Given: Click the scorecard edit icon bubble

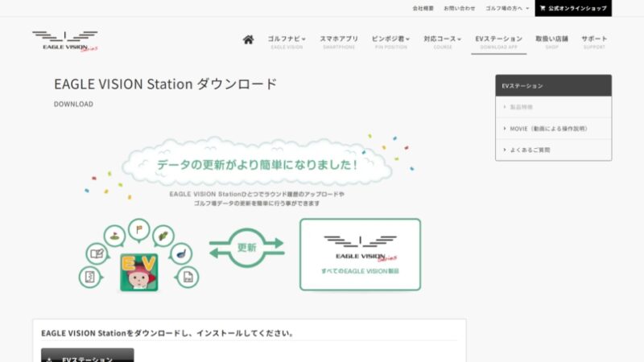Looking at the screenshot, I should 97,253.
